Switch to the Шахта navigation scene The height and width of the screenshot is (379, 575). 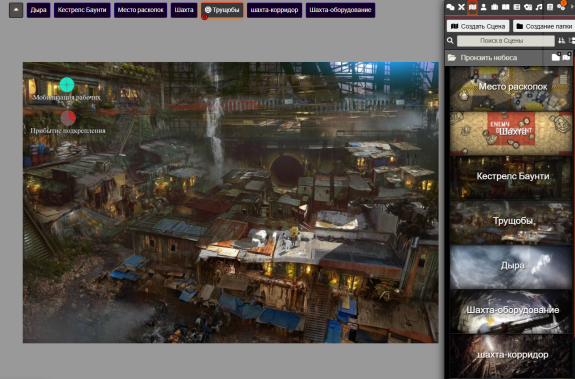click(184, 10)
